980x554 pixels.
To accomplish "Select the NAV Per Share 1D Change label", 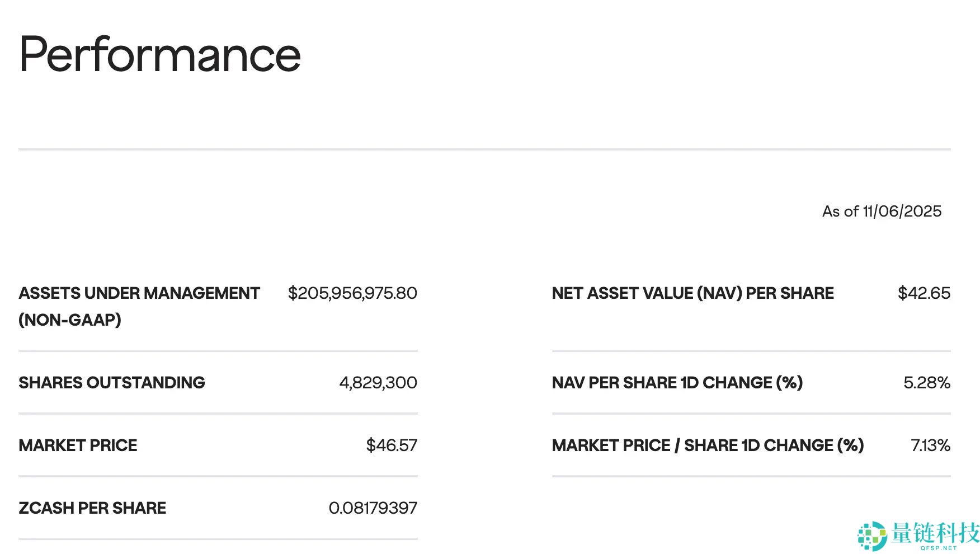I will point(677,383).
